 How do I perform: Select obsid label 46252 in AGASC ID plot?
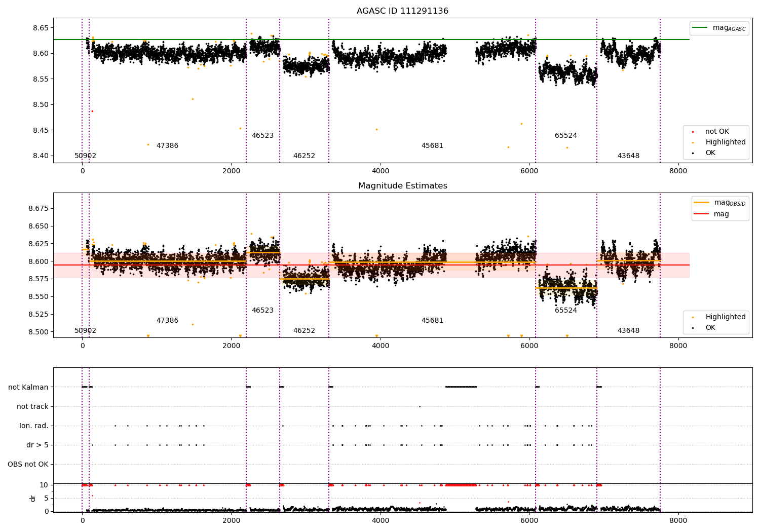point(304,156)
